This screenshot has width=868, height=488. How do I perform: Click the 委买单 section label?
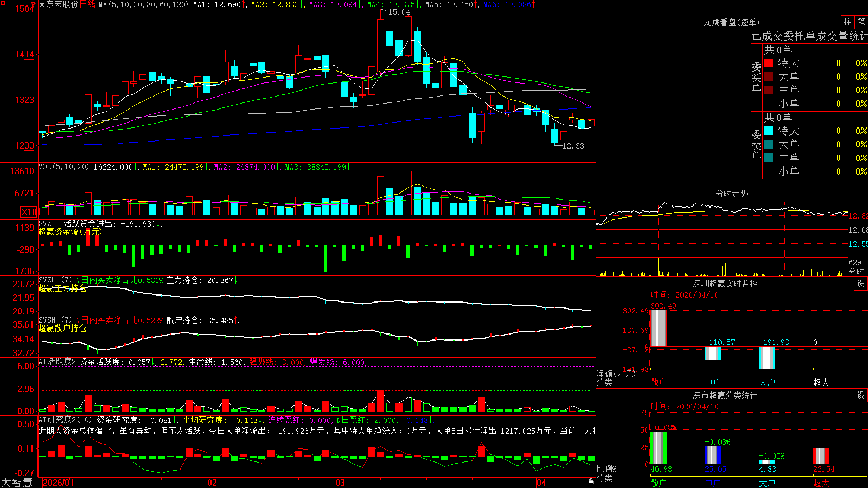pyautogui.click(x=756, y=77)
